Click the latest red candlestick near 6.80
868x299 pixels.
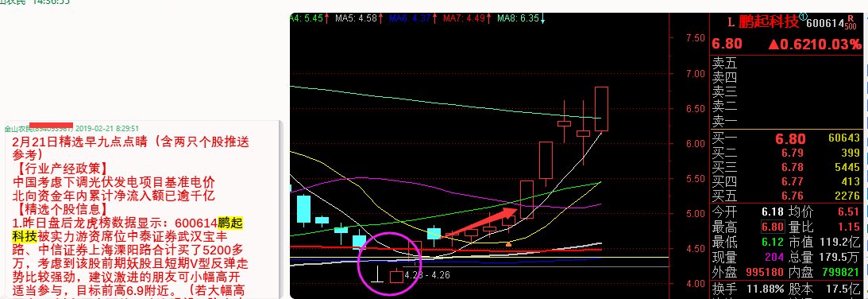(602, 109)
